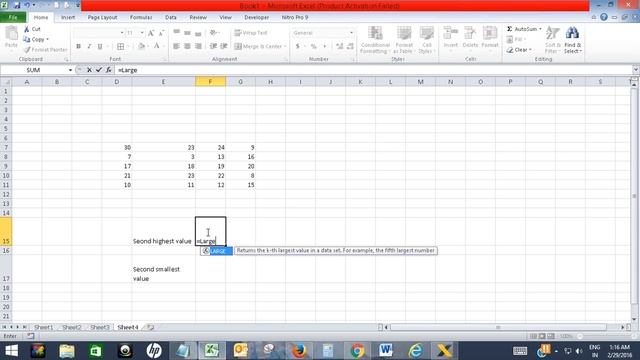Screen dimensions: 640x360
Task: Click the Fill Color bucket
Action: 141,47
